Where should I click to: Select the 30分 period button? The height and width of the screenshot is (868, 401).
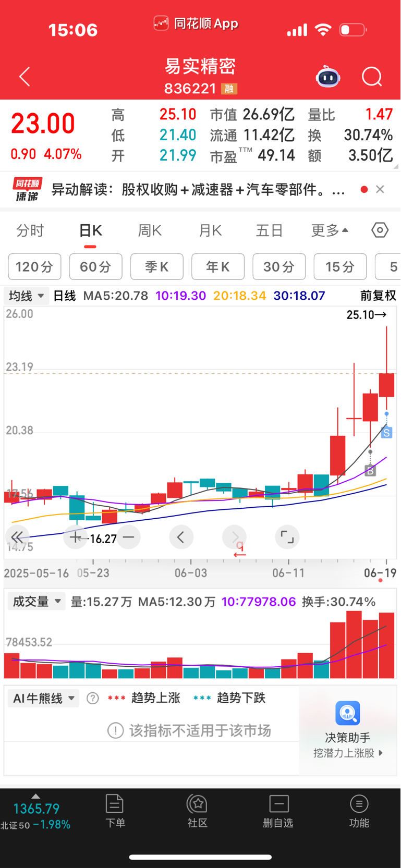279,267
